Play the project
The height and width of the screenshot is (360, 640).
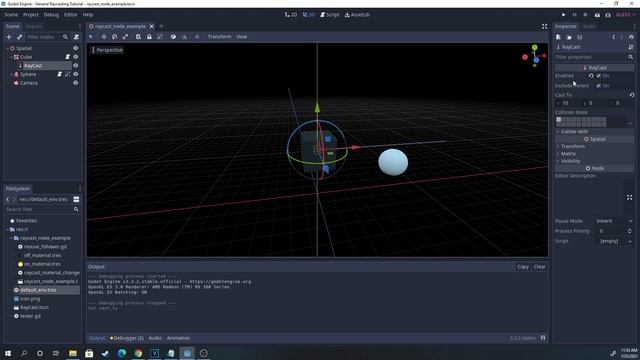564,15
